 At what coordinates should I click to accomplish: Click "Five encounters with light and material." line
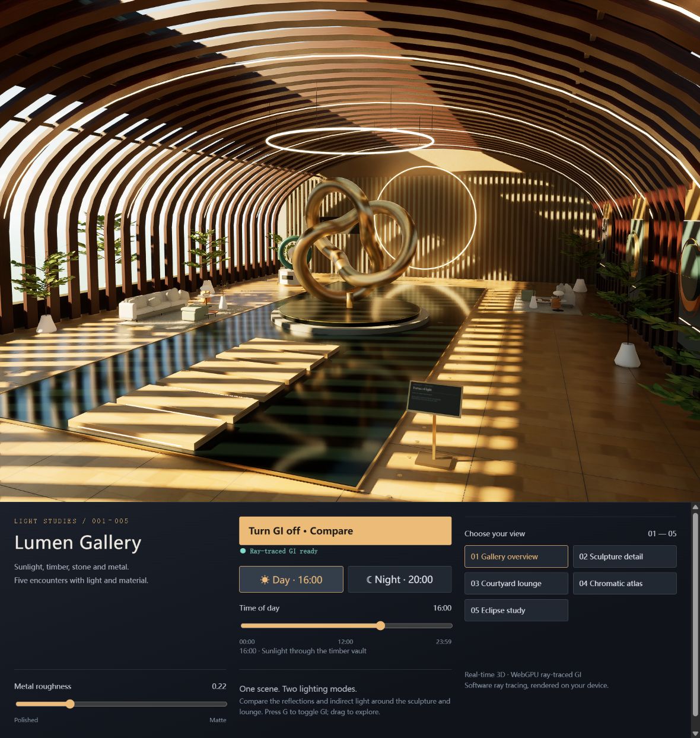point(81,580)
